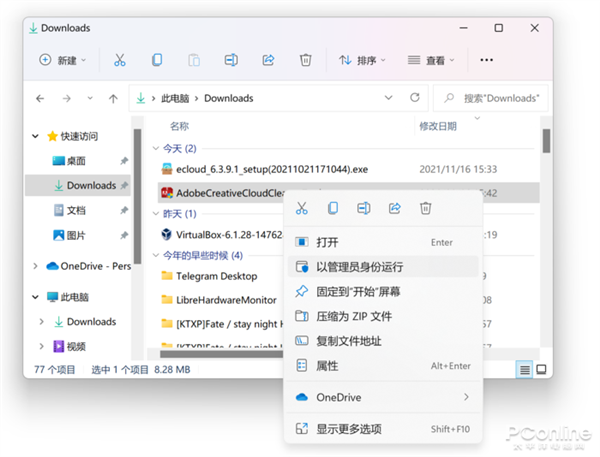Click the Cut icon in the top toolbar

tap(120, 60)
